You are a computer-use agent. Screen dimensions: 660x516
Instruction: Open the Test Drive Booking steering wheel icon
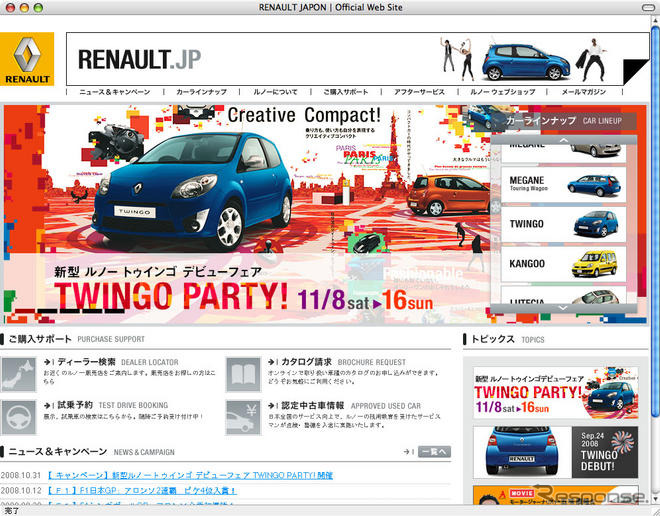click(18, 418)
